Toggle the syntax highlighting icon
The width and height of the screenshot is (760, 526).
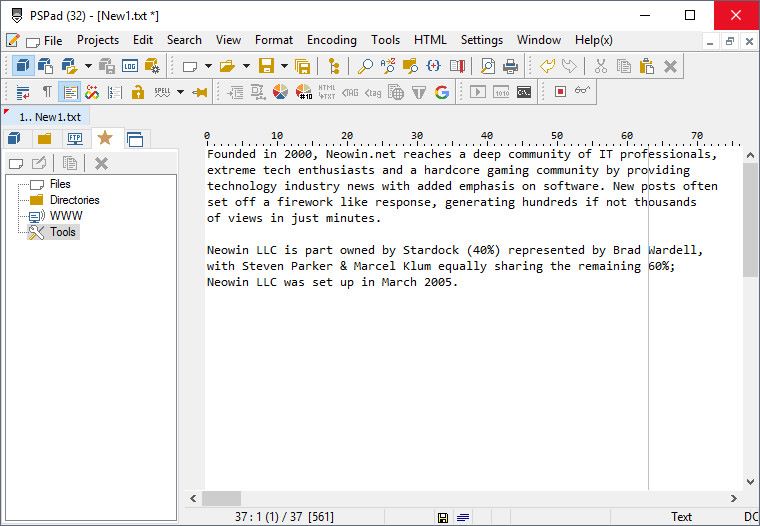[x=70, y=92]
